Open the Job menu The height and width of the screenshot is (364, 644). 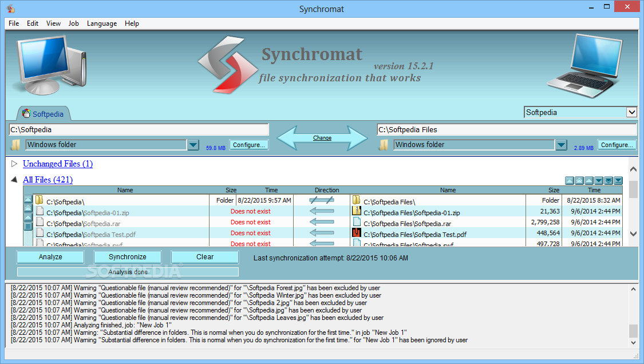click(73, 23)
